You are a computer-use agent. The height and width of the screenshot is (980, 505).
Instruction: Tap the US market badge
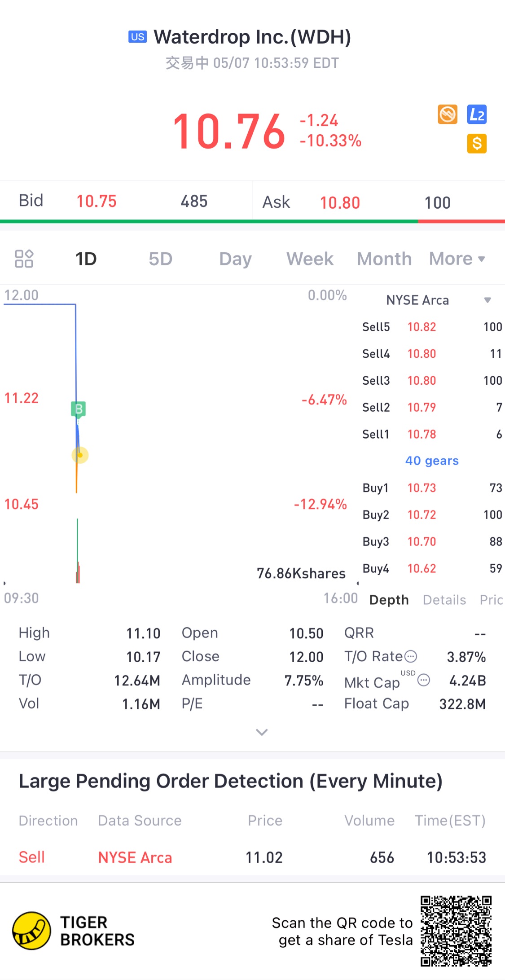pyautogui.click(x=137, y=37)
